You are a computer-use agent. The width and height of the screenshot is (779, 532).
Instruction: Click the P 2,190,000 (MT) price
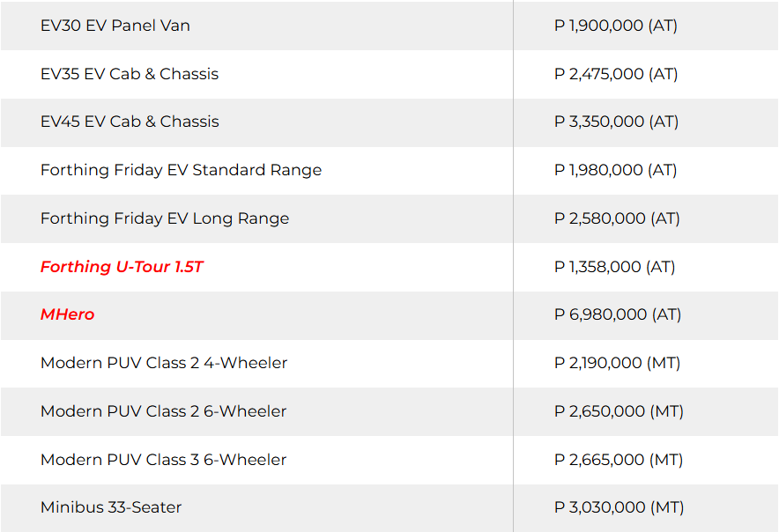pos(618,363)
